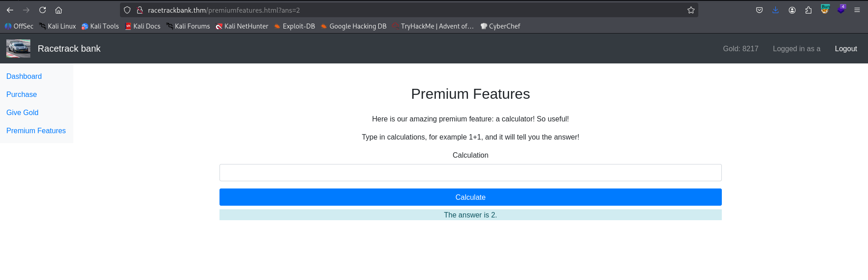This screenshot has height=280, width=868.
Task: Open the Burp proxy extension icon
Action: (825, 10)
